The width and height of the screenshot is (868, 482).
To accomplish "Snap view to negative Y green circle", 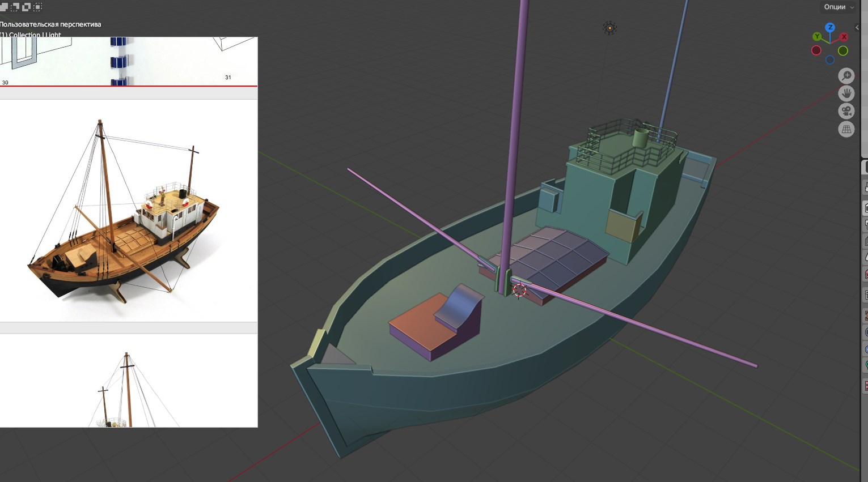I will (x=843, y=51).
